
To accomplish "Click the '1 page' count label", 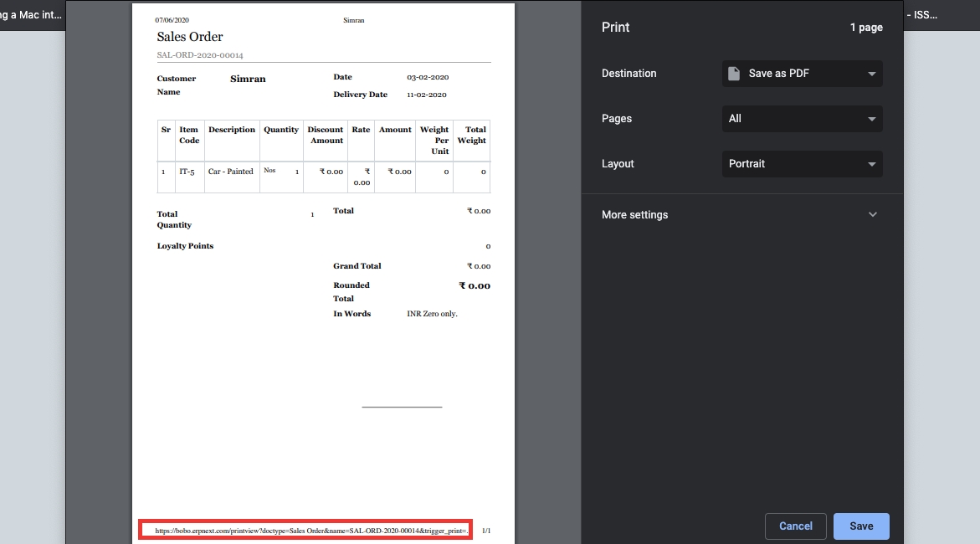I will [866, 28].
